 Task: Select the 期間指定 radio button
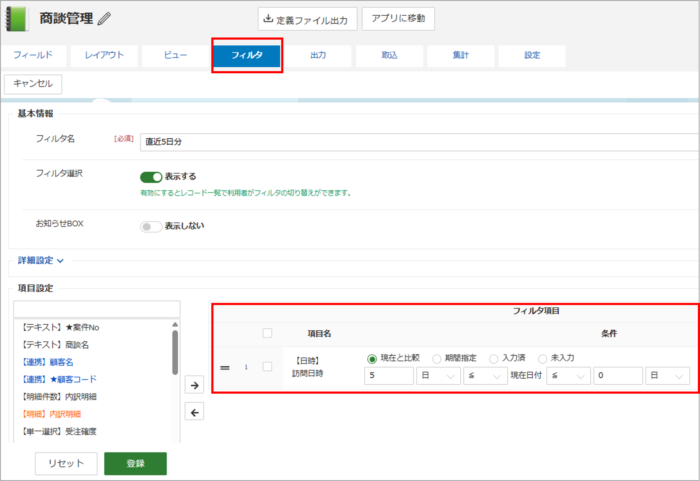(437, 358)
